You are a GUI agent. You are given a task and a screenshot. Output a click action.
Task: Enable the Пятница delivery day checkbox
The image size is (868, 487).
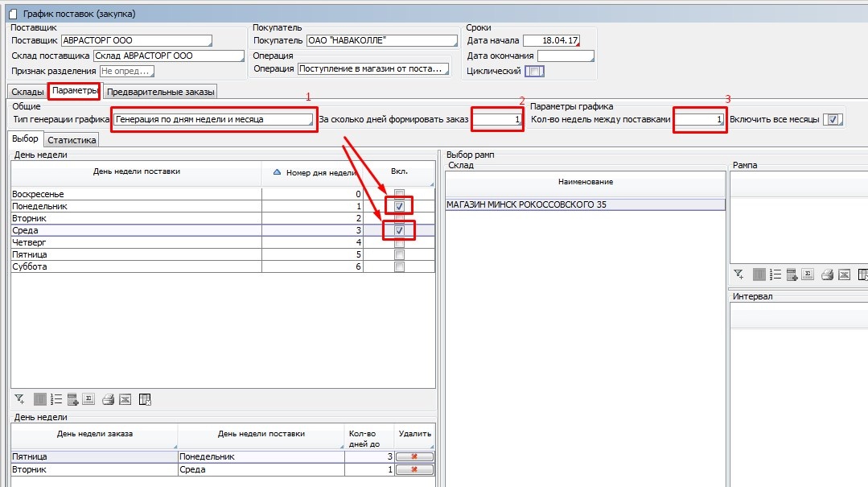point(399,254)
